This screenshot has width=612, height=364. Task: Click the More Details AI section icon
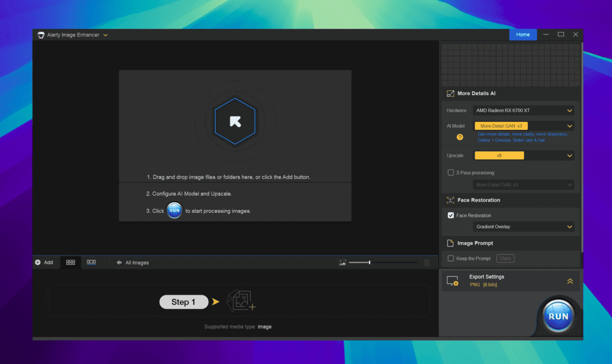(450, 93)
